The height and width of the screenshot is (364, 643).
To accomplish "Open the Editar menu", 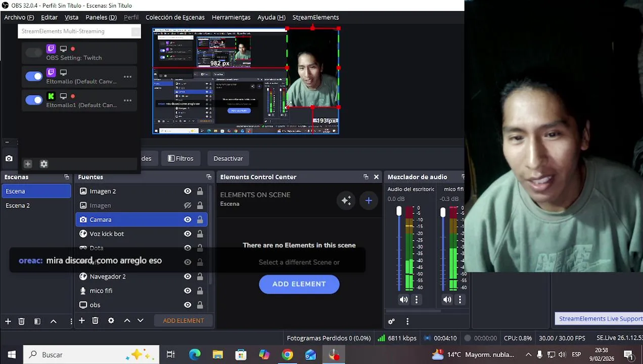I will [x=49, y=17].
